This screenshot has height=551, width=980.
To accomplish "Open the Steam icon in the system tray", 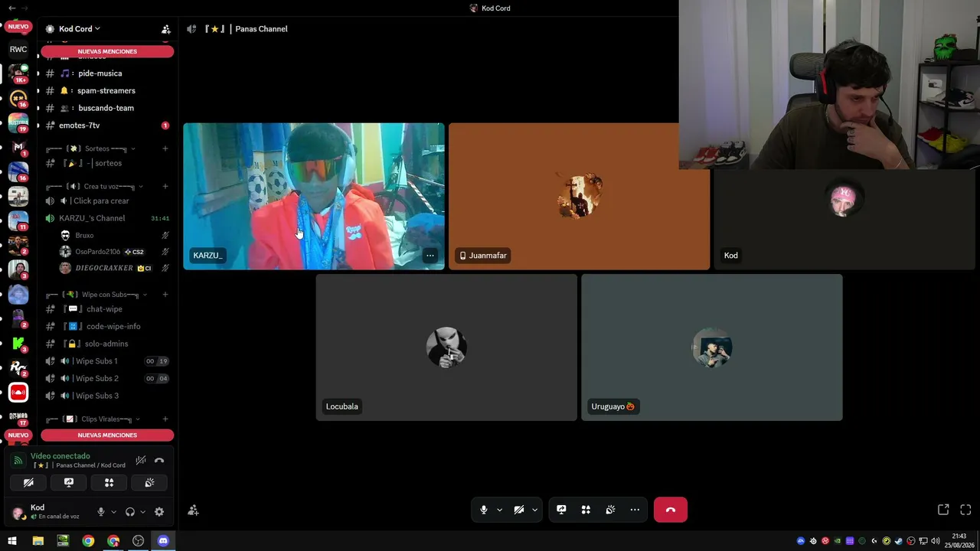I will coord(899,541).
